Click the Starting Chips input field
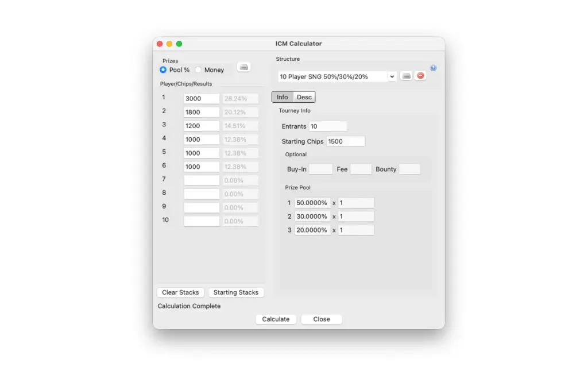Image resolution: width=588 pixels, height=371 pixels. tap(345, 141)
